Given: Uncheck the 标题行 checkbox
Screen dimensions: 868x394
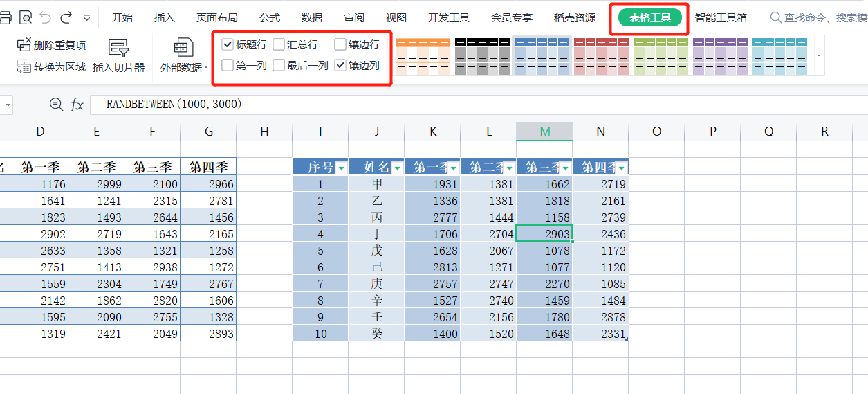Looking at the screenshot, I should tap(228, 45).
